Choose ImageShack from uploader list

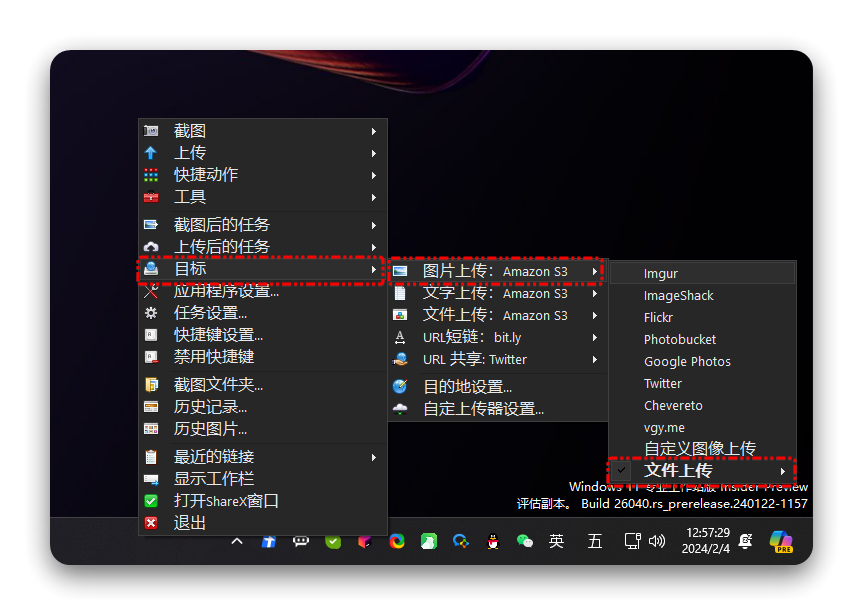click(x=702, y=296)
